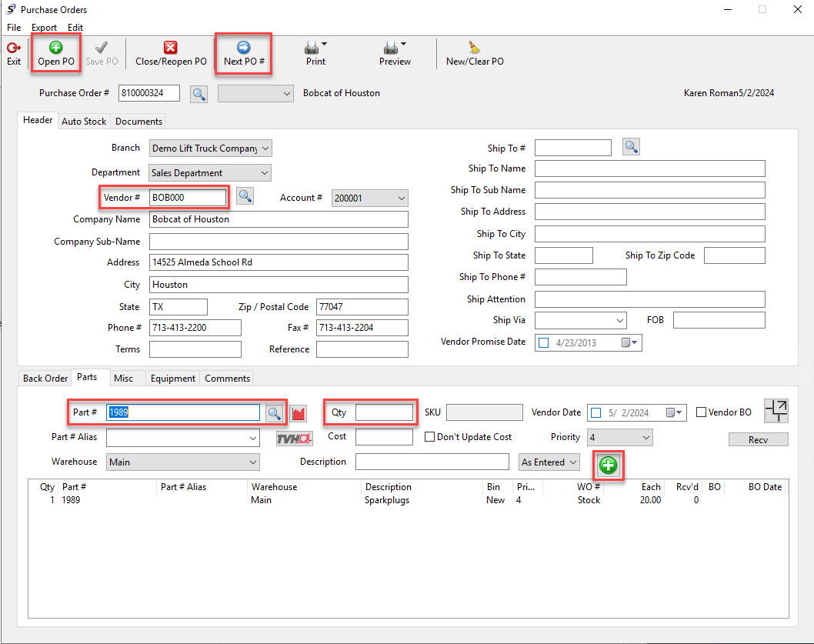Switch to the Misc tab
The image size is (814, 644).
tap(124, 379)
